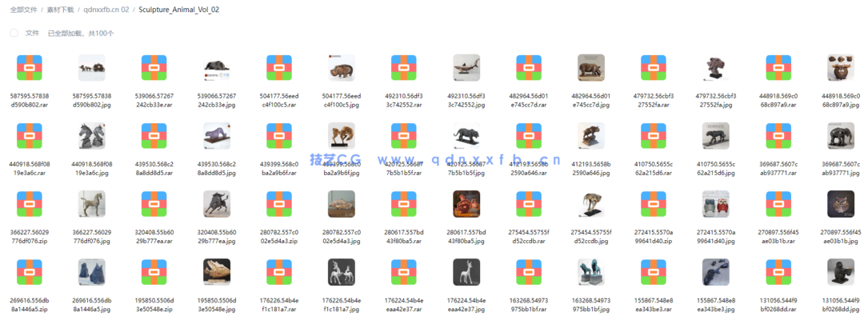Preview the black panther thumbnail 420125 jpg
The image size is (868, 320).
tap(466, 136)
